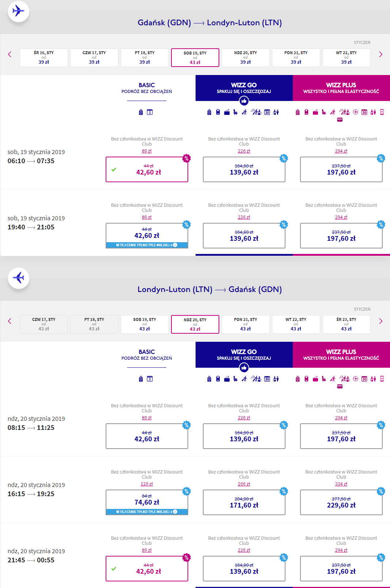Click the '21:45 → 00:55' flight time text

[x=31, y=560]
